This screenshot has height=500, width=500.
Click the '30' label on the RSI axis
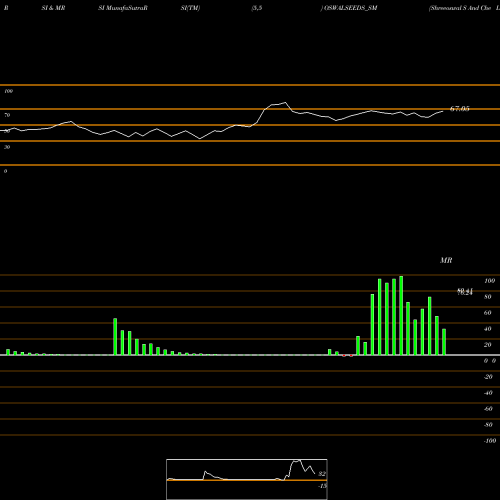click(7, 147)
